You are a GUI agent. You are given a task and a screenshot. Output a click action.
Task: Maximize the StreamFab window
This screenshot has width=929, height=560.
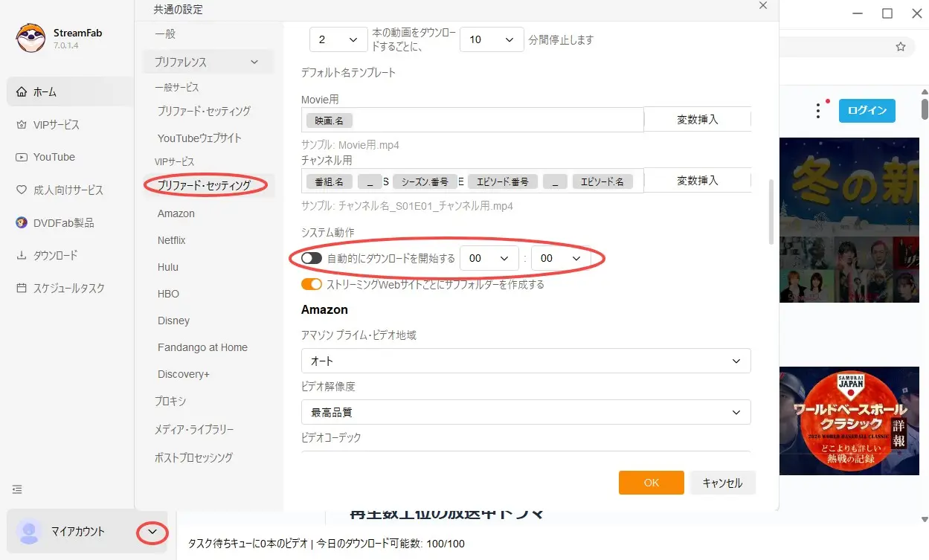pyautogui.click(x=887, y=13)
